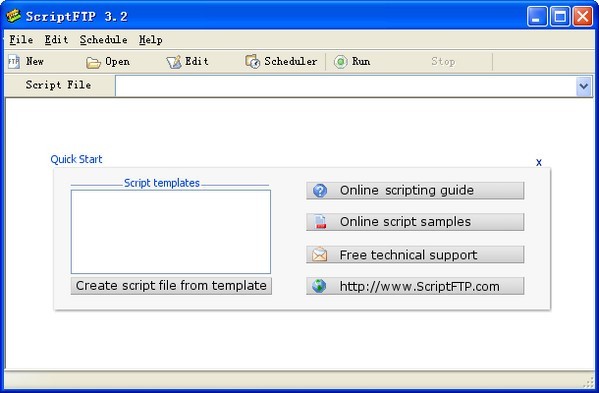The width and height of the screenshot is (599, 393).
Task: Open the Online scripting guide
Action: pyautogui.click(x=415, y=190)
